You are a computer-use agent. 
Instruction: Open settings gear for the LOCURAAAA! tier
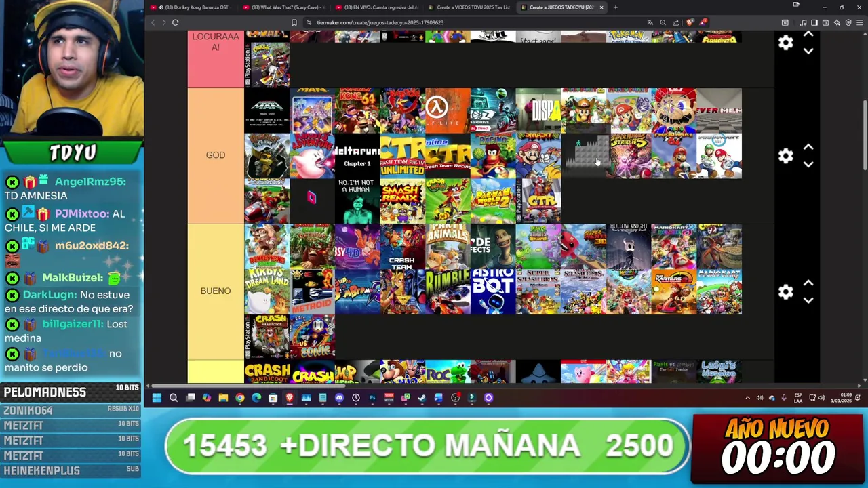point(785,43)
